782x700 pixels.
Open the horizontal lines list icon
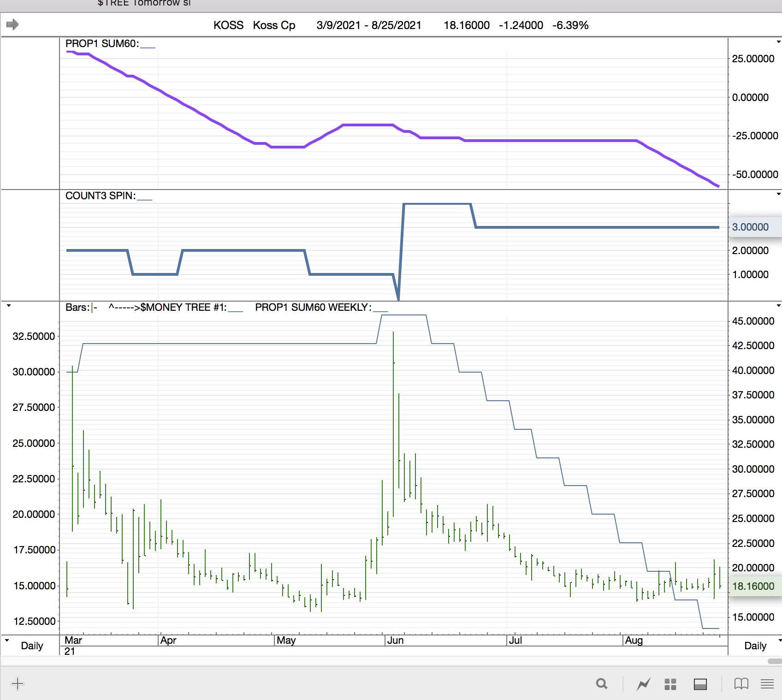click(767, 684)
